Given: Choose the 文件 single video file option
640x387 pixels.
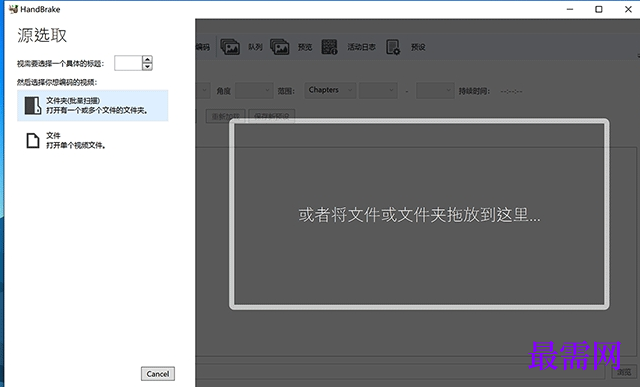Looking at the screenshot, I should pos(93,140).
